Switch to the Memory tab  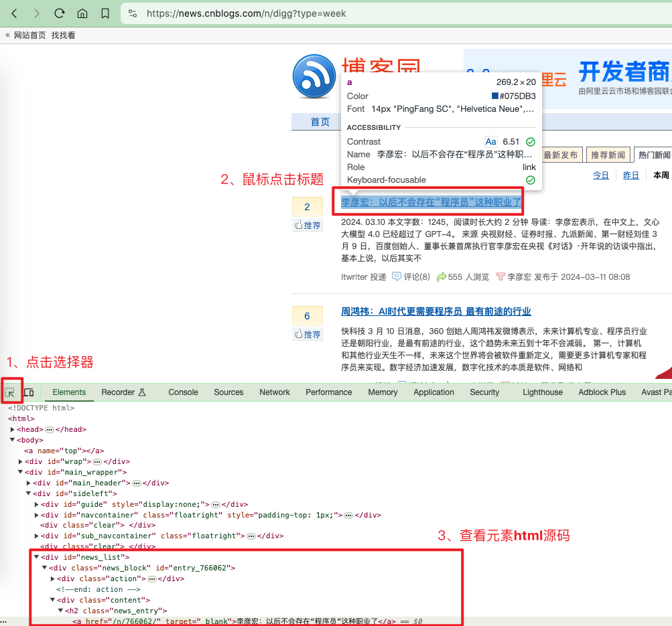pyautogui.click(x=383, y=392)
